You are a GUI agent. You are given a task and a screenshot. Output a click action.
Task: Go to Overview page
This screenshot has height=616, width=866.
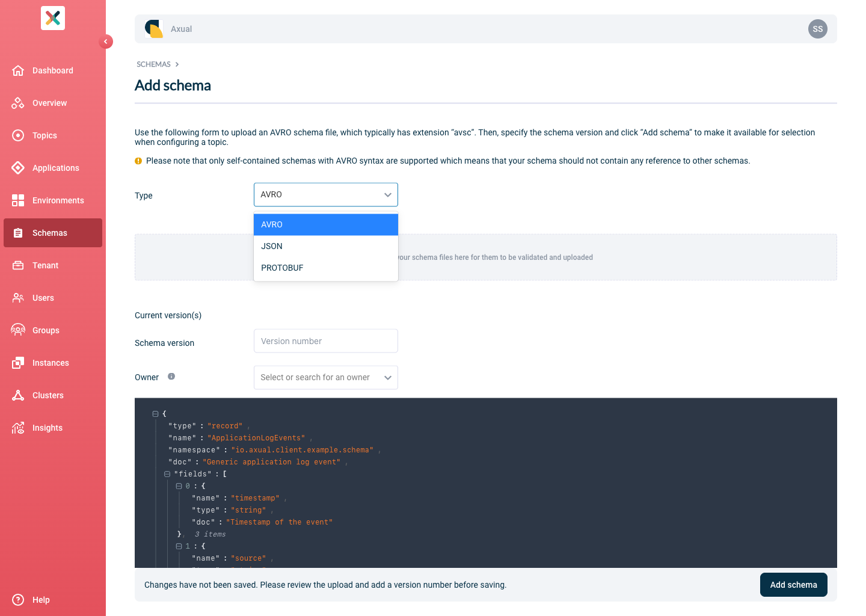(x=53, y=103)
